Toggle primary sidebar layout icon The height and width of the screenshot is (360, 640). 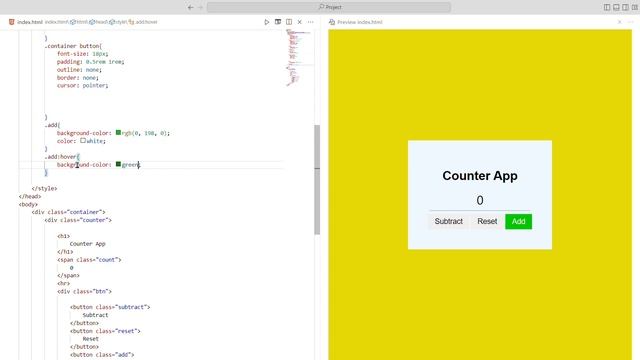pyautogui.click(x=607, y=7)
